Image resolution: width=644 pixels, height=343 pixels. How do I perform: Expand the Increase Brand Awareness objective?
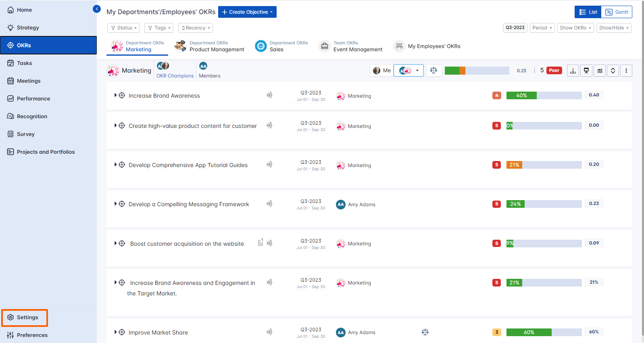pyautogui.click(x=116, y=95)
